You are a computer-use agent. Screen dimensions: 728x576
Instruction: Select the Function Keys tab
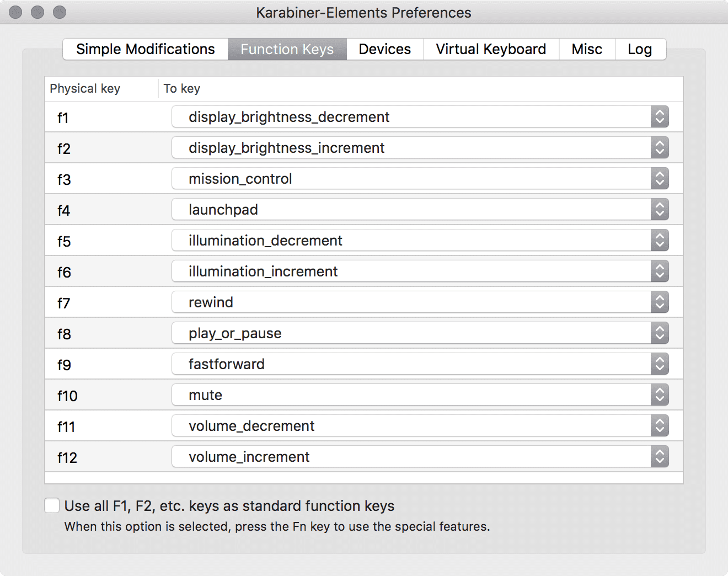287,49
